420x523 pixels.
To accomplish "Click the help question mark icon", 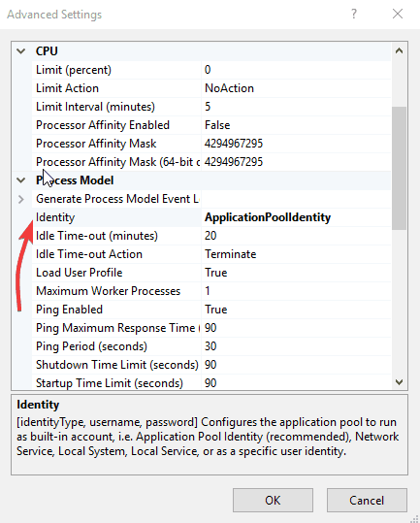I will click(354, 14).
